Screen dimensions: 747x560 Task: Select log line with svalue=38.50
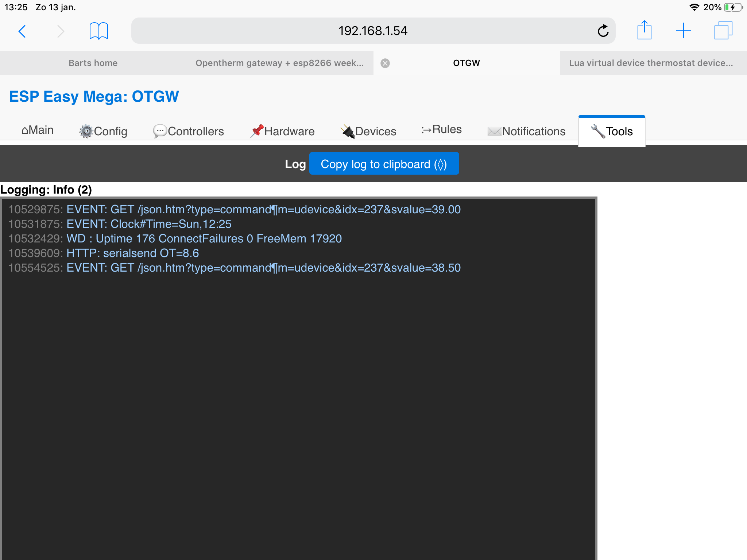[235, 268]
